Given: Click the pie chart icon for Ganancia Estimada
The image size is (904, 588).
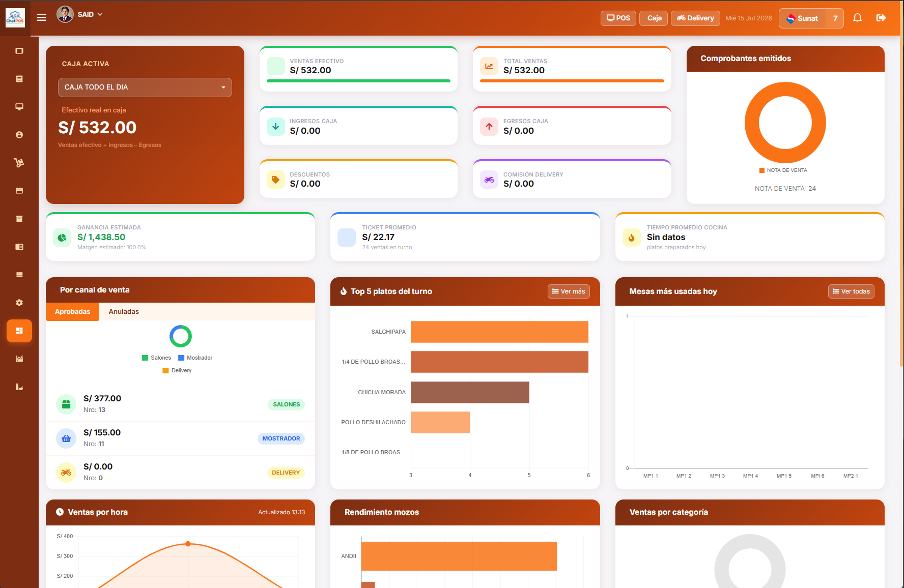Looking at the screenshot, I should tap(62, 238).
